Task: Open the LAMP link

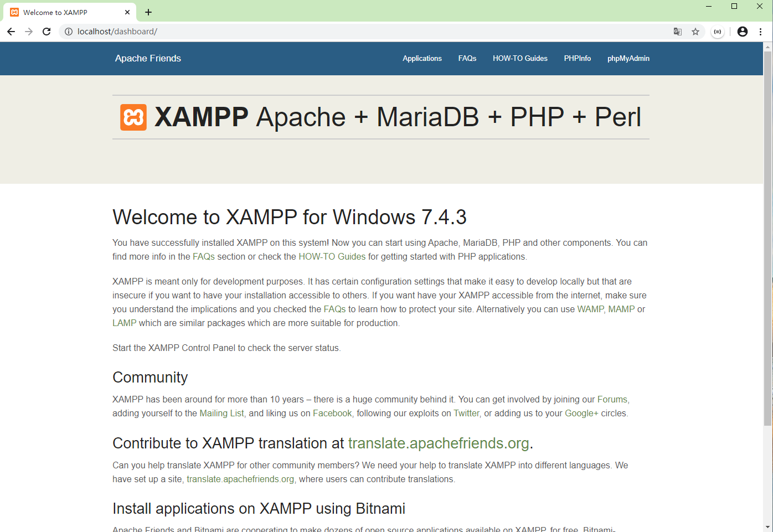Action: pos(124,323)
